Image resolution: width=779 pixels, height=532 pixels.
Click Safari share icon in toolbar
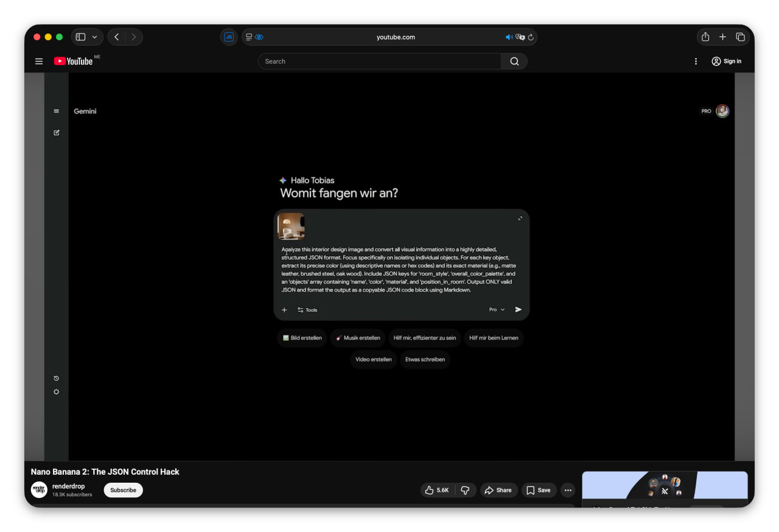705,37
